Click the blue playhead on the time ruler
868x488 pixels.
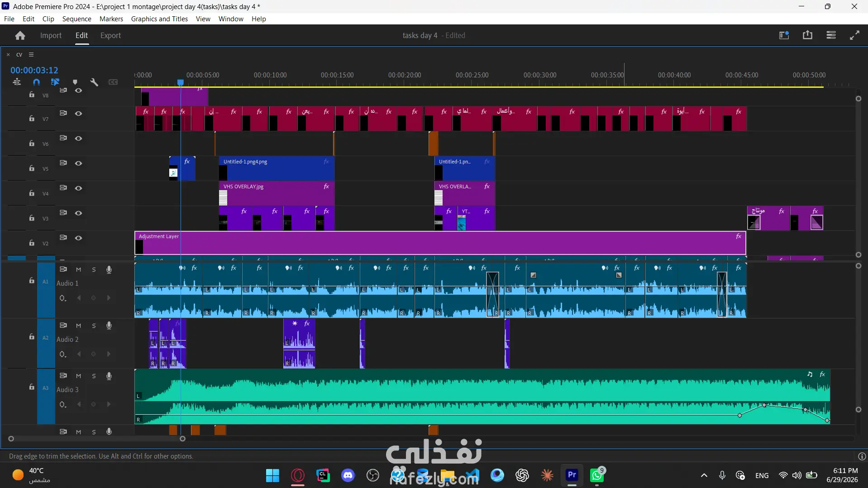(181, 82)
